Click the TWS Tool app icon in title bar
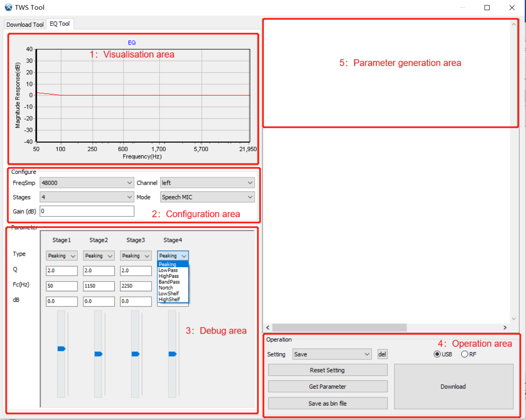This screenshot has width=526, height=420. point(8,7)
